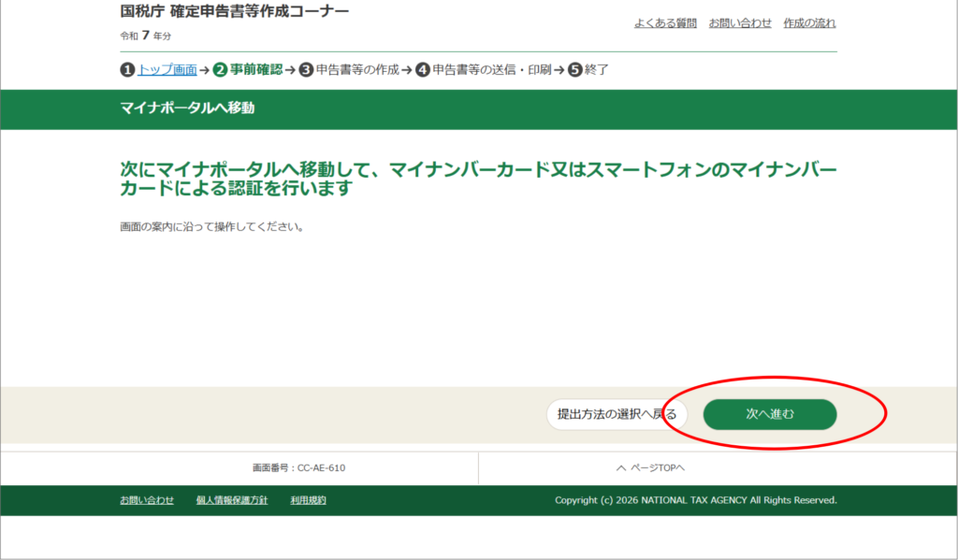Click the step 5 number circle icon
Screen dimensions: 958x560
click(574, 70)
